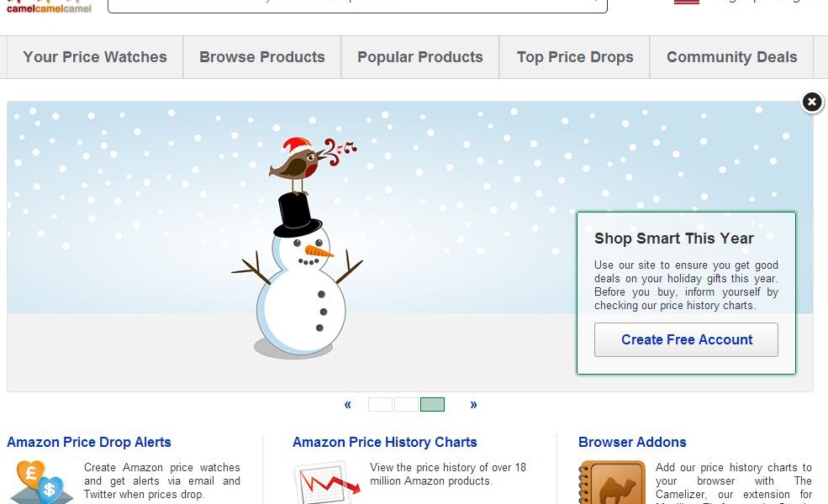
Task: Click in the product search field
Action: pos(357,4)
